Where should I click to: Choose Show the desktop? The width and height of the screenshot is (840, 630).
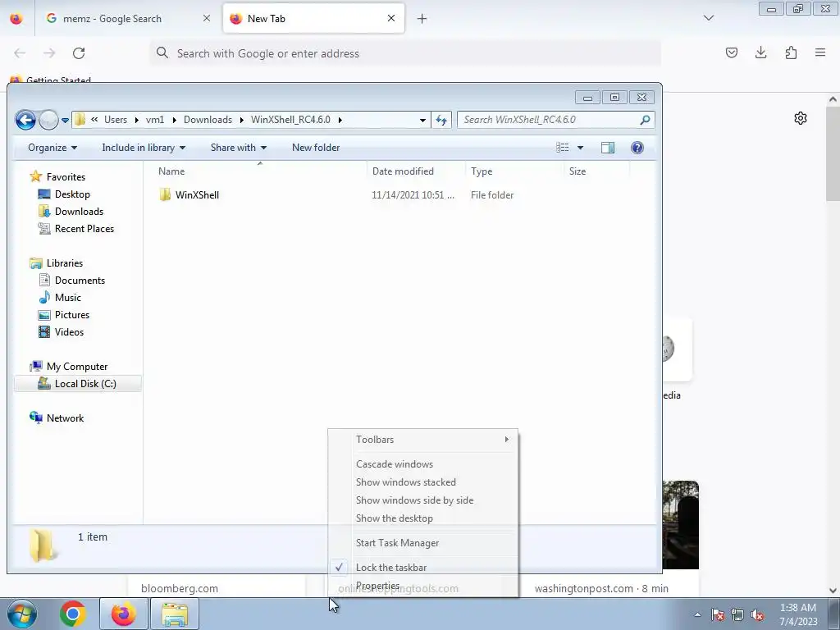423,518
